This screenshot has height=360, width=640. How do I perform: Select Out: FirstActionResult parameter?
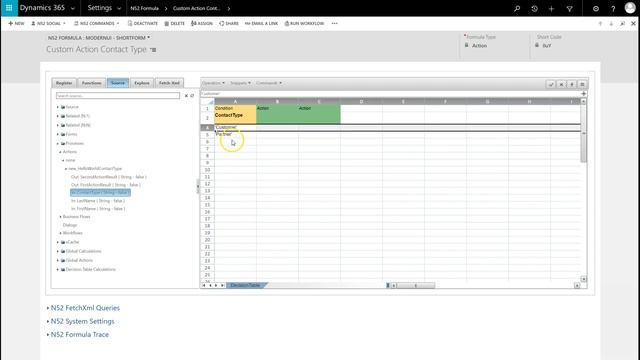point(106,184)
